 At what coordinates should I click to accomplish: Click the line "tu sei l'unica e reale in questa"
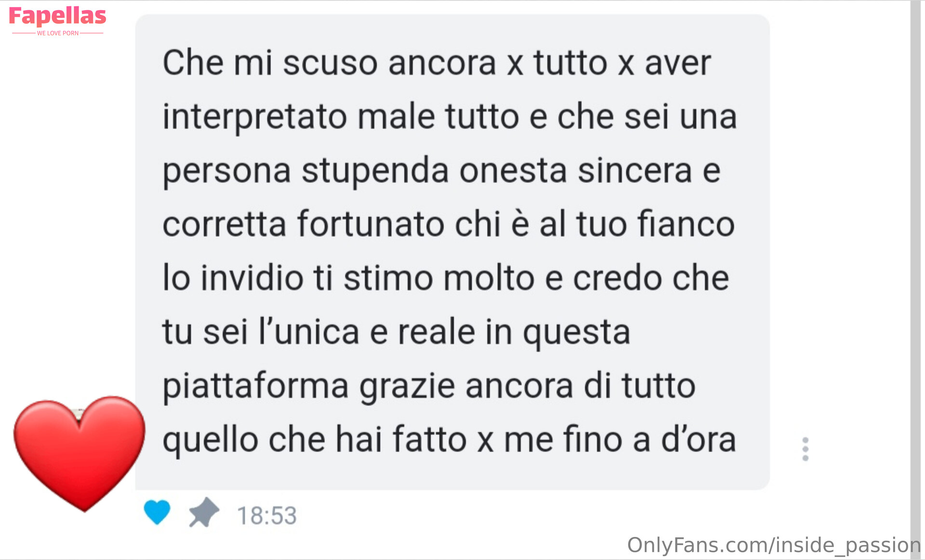(396, 333)
